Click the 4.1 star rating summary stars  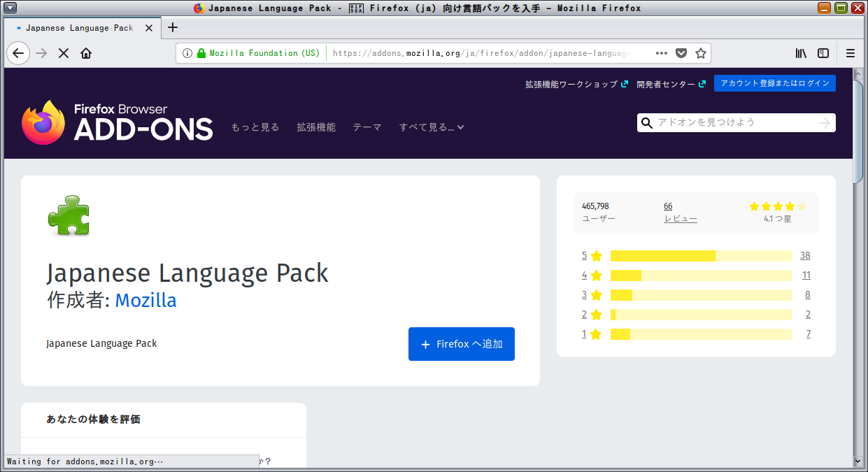(x=778, y=206)
